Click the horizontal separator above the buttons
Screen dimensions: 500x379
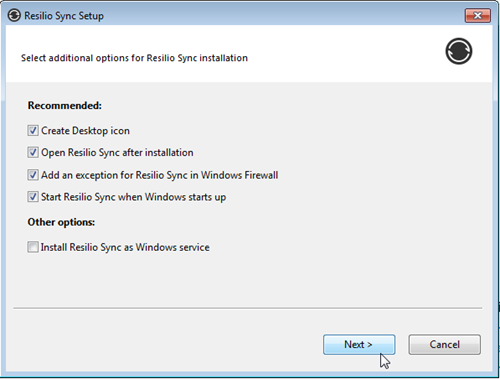(248, 308)
